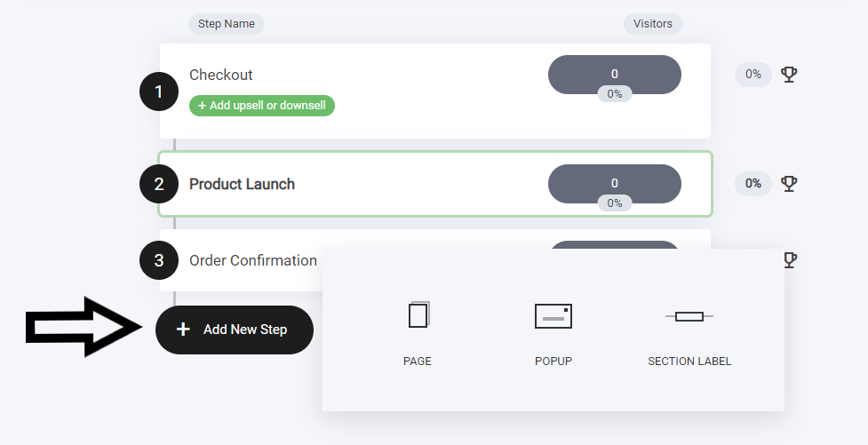Click the trophy icon beside Order Confirmation
This screenshot has height=445, width=868.
[x=790, y=259]
